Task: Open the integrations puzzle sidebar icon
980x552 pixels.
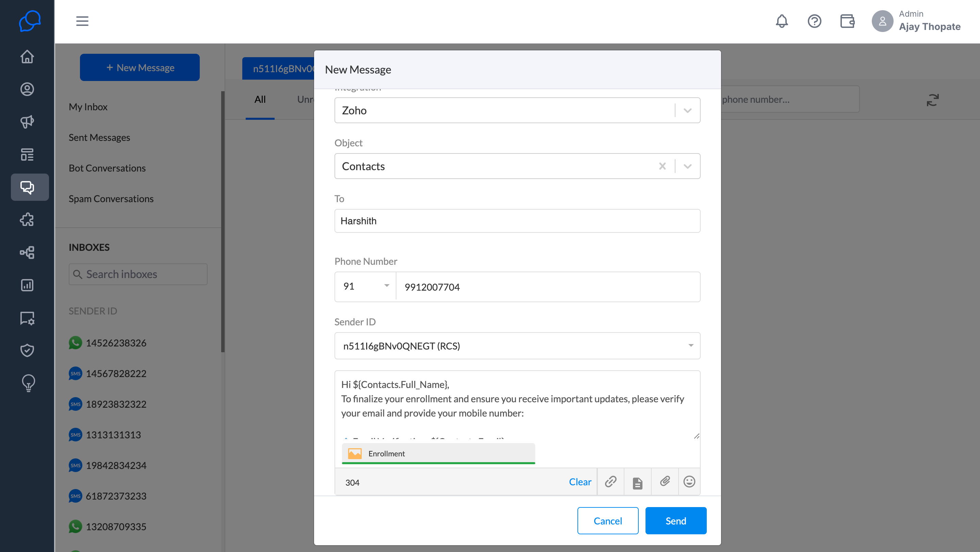Action: tap(27, 220)
